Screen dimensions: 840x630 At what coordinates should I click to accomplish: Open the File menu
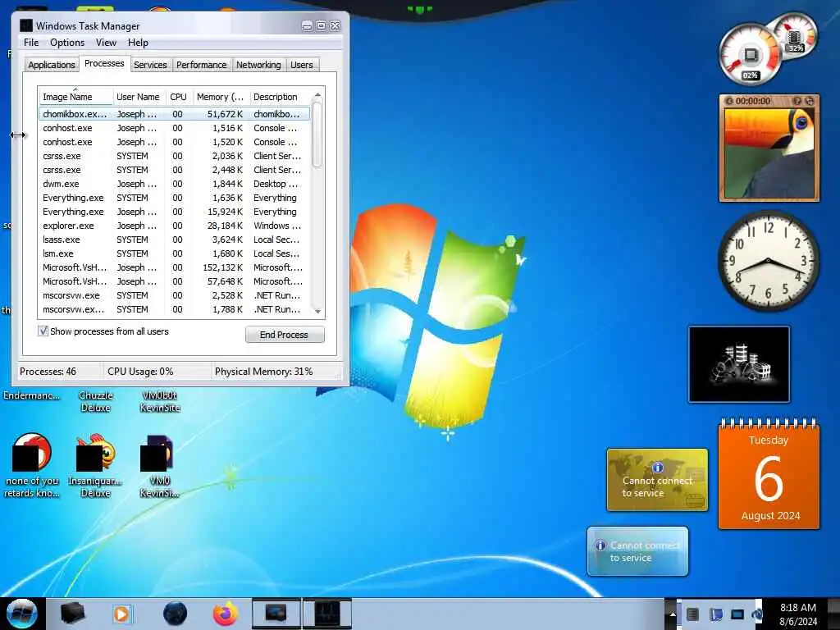(x=31, y=43)
